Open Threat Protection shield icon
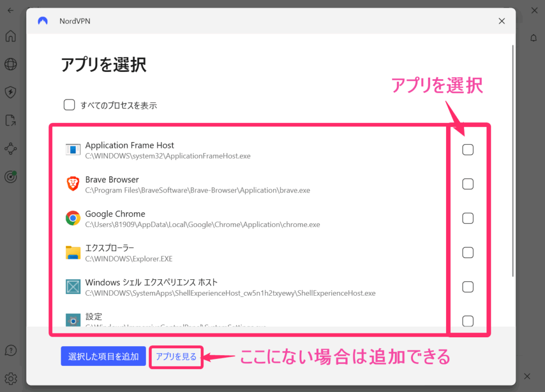This screenshot has height=392, width=545. click(11, 93)
